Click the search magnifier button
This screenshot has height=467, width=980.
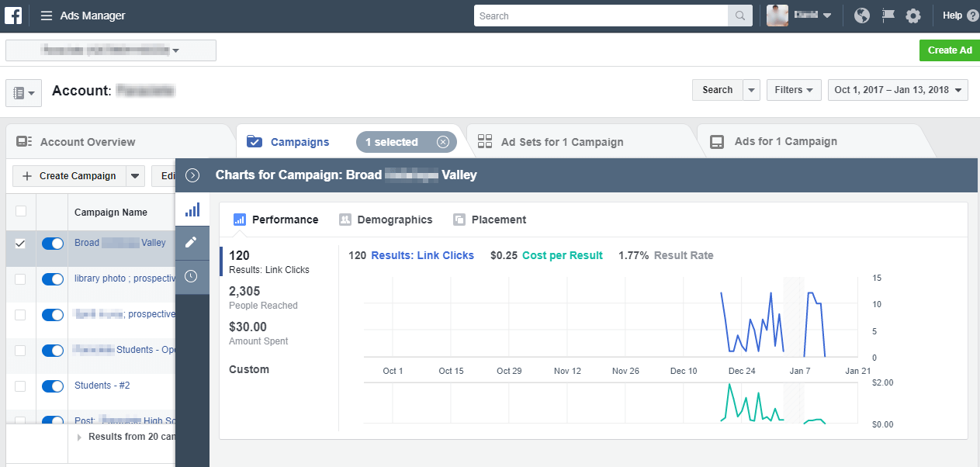point(739,16)
